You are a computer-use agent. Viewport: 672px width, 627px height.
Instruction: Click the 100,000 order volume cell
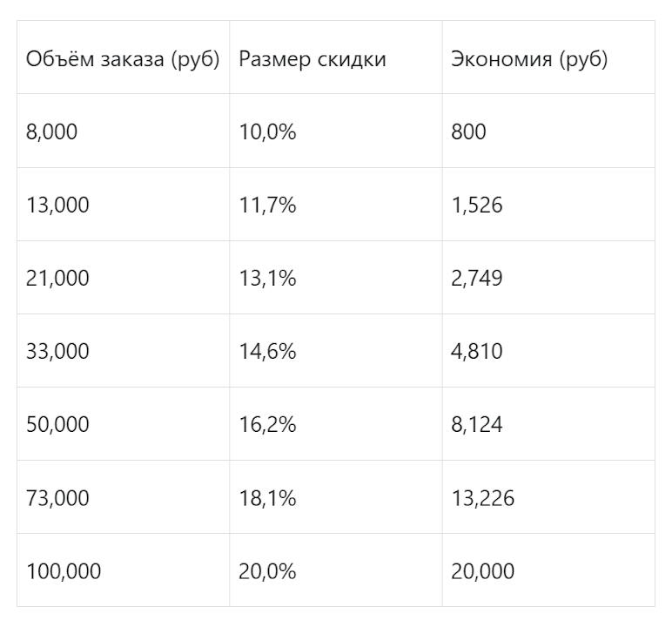64,571
